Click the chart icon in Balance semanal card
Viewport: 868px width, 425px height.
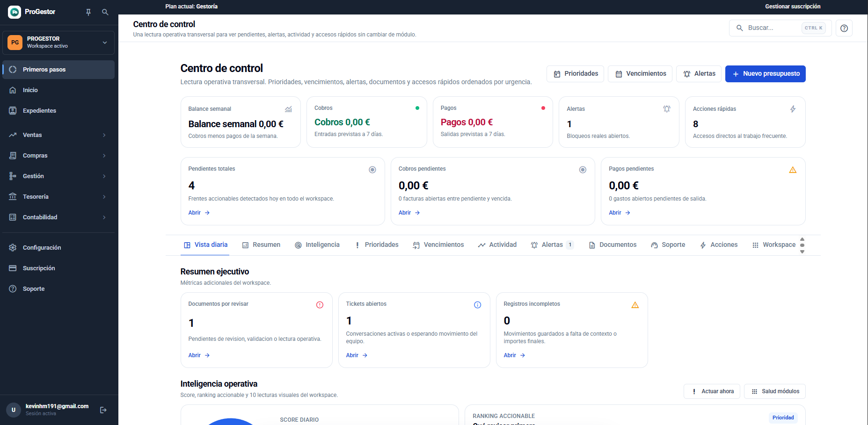[x=288, y=109]
